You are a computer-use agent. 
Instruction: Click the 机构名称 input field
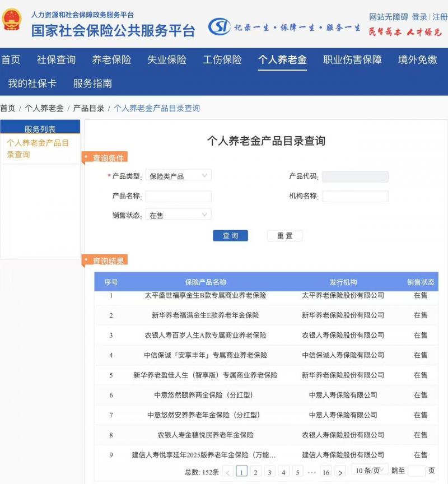[355, 196]
